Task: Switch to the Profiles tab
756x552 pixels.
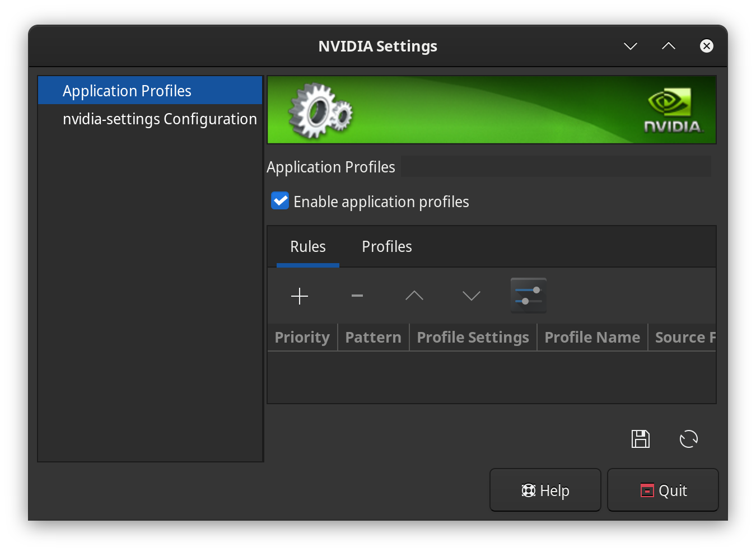Action: (386, 247)
